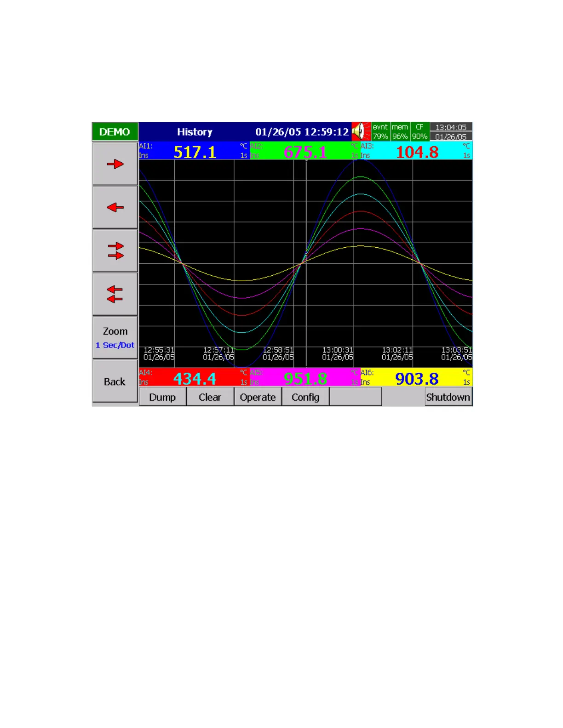This screenshot has height=728, width=563.
Task: Select the AI6 channel reading 903.8
Action: [x=416, y=377]
